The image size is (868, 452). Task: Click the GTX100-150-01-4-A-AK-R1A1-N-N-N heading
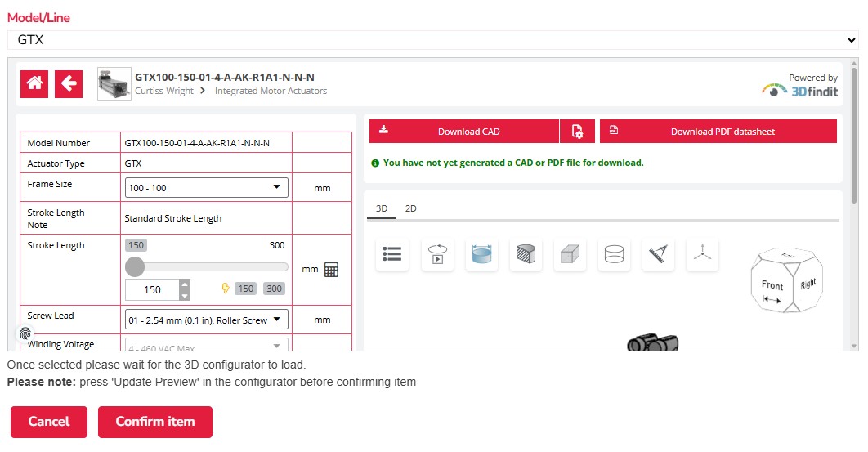coord(225,77)
